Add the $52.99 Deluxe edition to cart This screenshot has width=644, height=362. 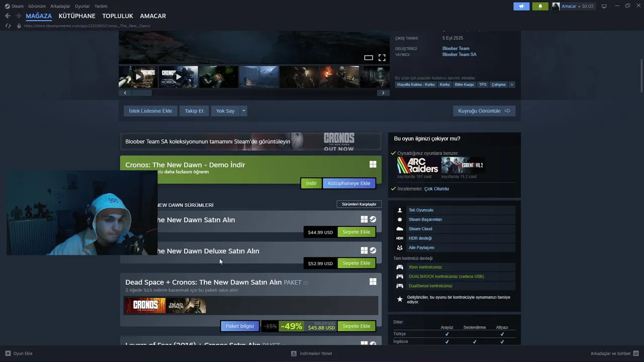point(356,263)
